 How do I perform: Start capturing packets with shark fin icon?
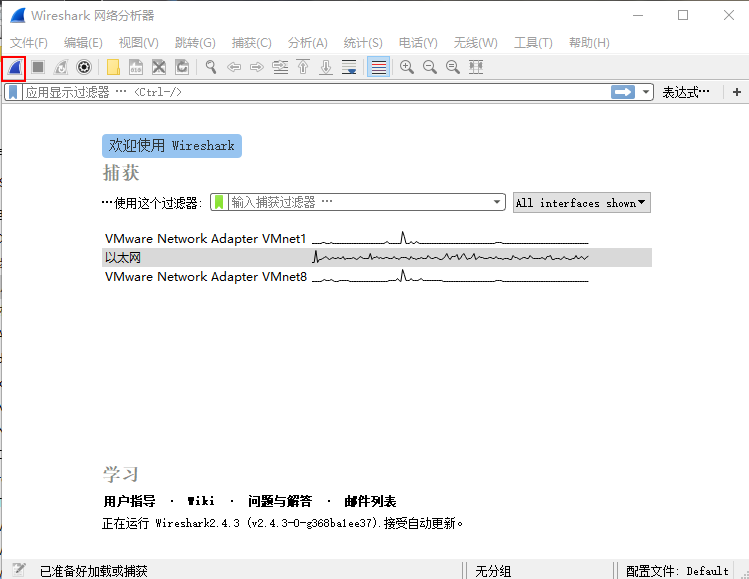tap(14, 67)
